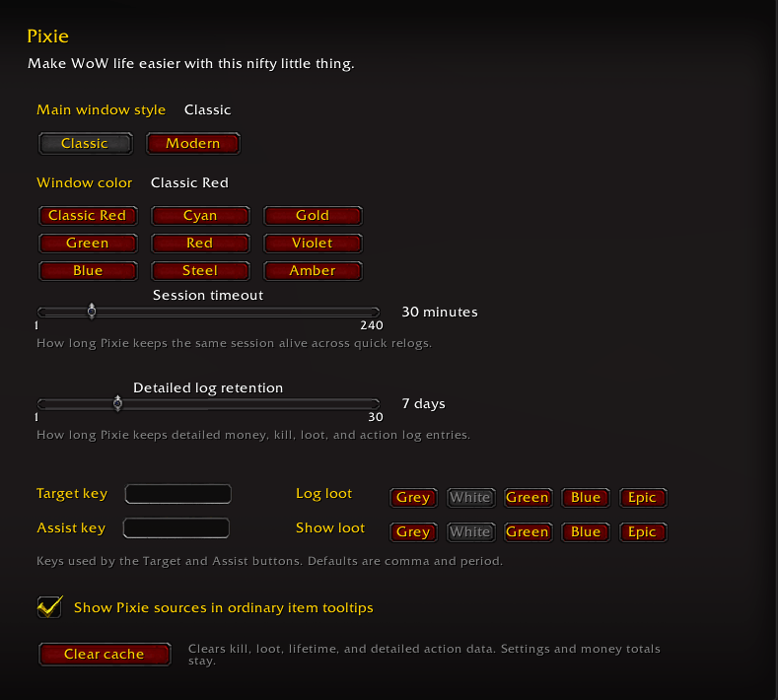The width and height of the screenshot is (778, 700).
Task: Choose the Red window color button
Action: [200, 244]
